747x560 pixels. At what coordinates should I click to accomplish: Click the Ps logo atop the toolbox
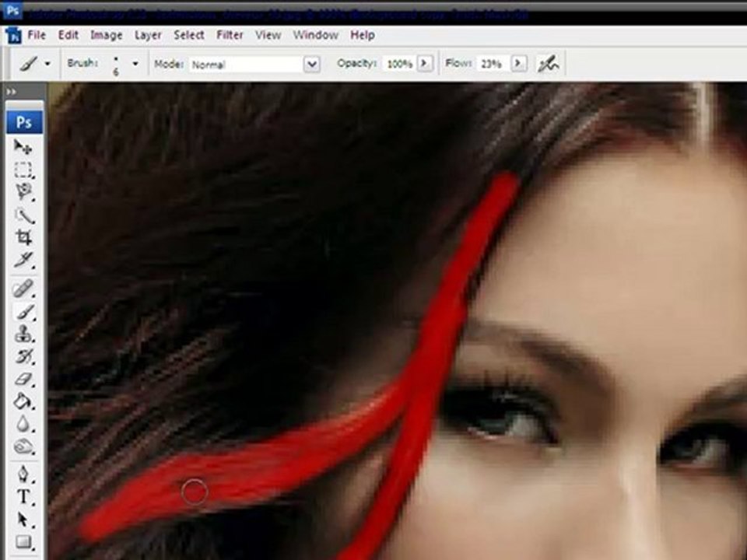pos(24,122)
